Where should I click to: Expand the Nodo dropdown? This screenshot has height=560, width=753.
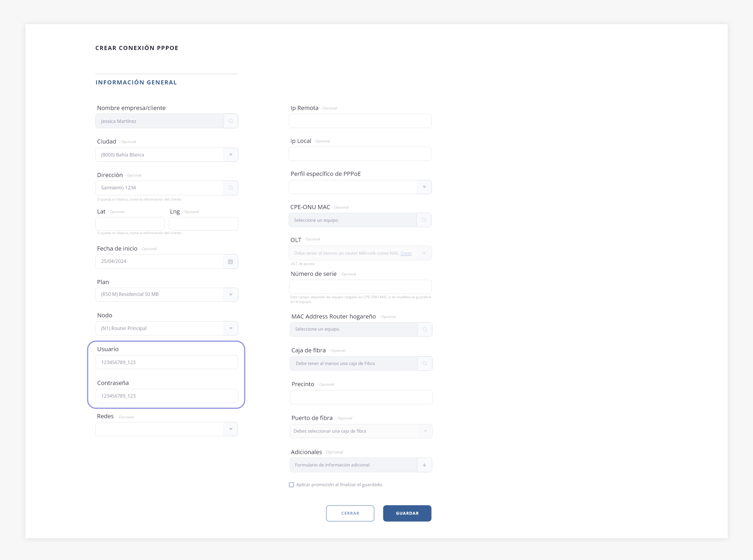pos(231,328)
